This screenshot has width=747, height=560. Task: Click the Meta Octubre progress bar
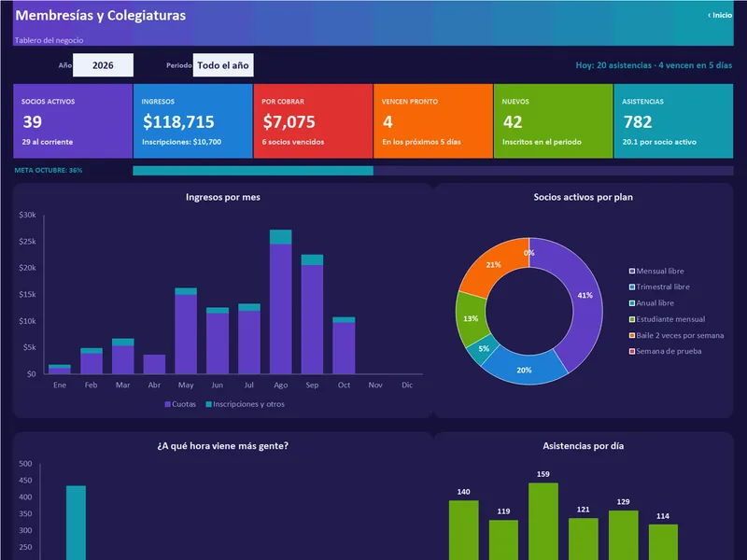point(433,171)
